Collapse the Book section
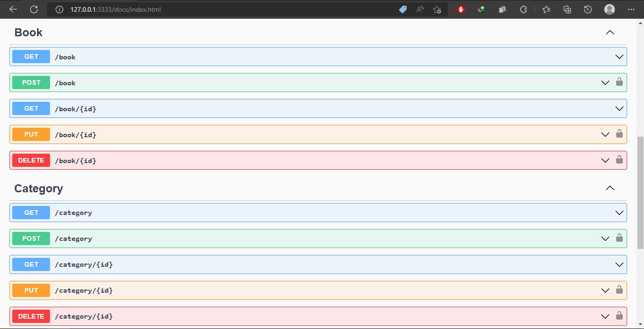Viewport: 644px width, 329px height. [x=610, y=33]
